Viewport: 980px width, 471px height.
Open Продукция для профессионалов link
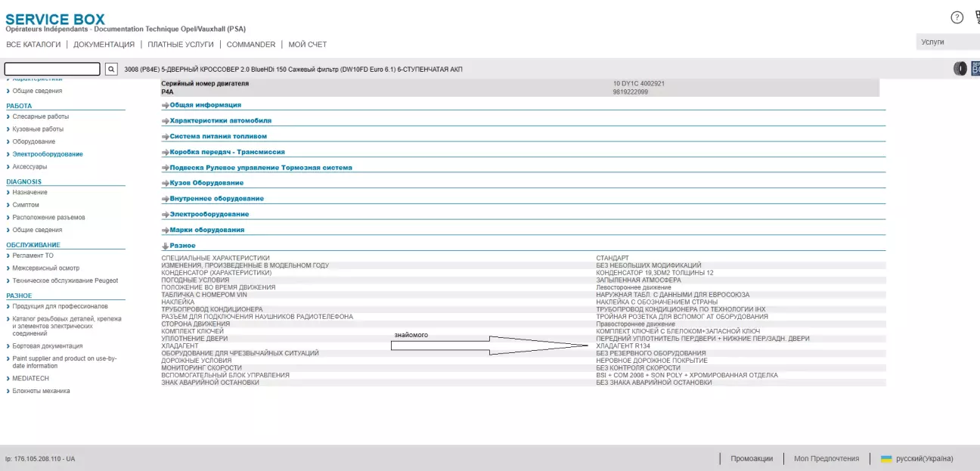click(60, 306)
